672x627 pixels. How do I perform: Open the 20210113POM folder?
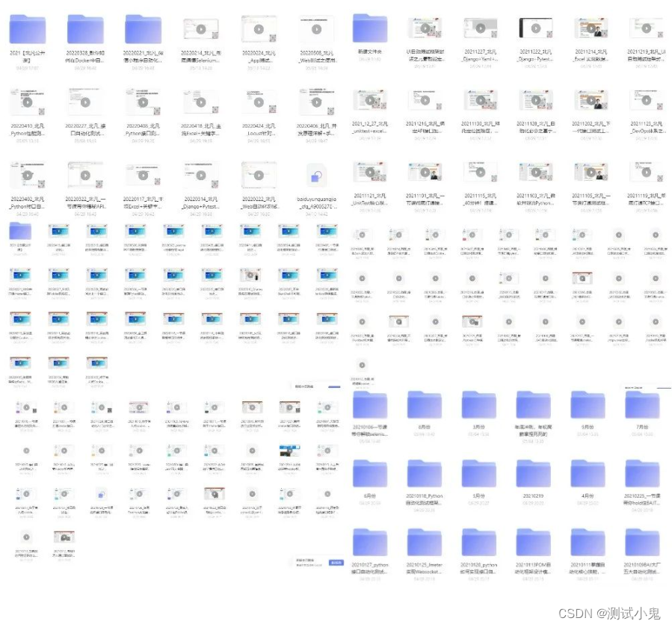click(533, 543)
